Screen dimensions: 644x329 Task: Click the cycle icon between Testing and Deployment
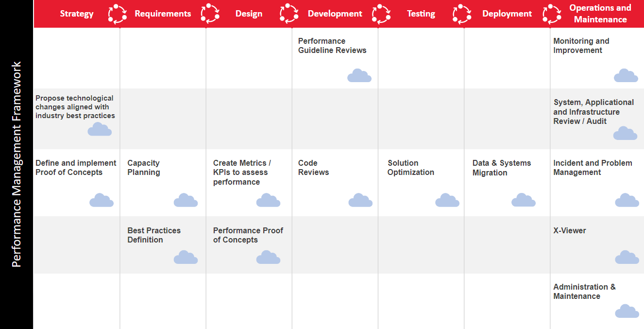(x=461, y=14)
